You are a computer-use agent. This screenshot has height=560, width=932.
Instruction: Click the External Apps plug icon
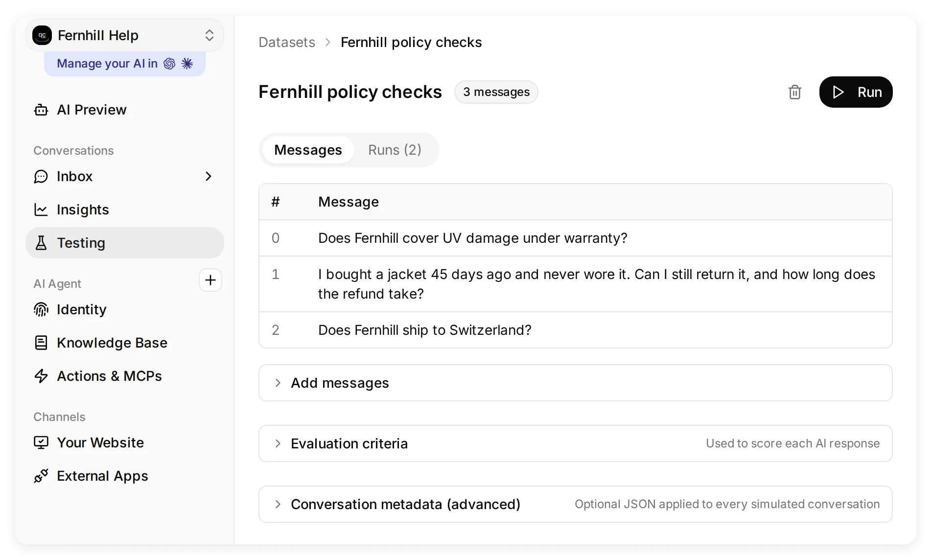click(41, 476)
